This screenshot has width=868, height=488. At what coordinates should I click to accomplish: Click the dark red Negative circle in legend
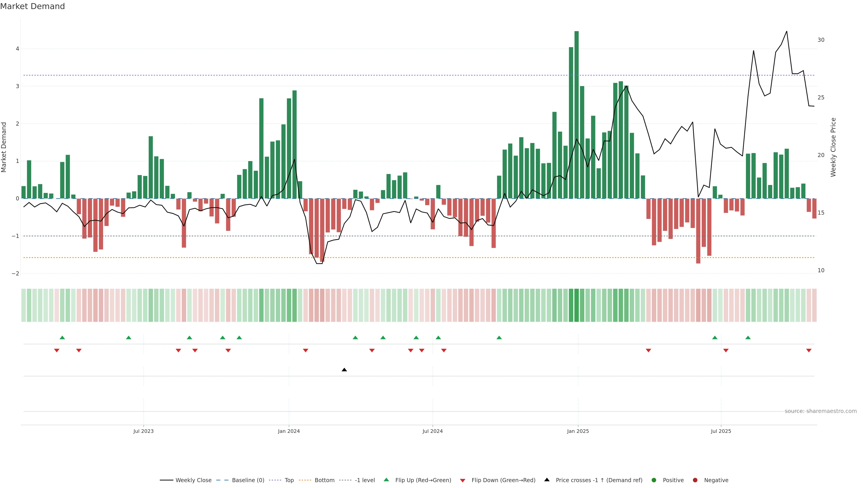tap(695, 480)
